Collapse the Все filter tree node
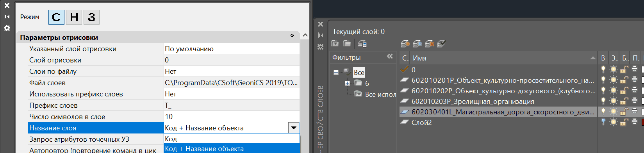 336,72
